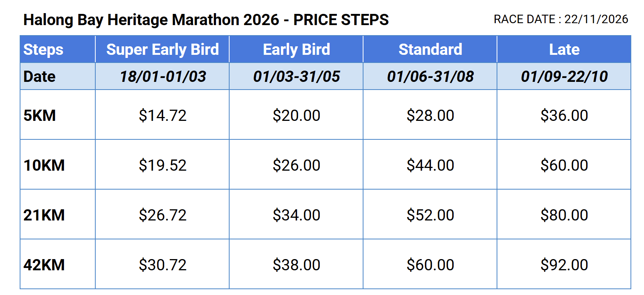
Task: Click the 5KM Late price $36.00
Action: [x=564, y=115]
